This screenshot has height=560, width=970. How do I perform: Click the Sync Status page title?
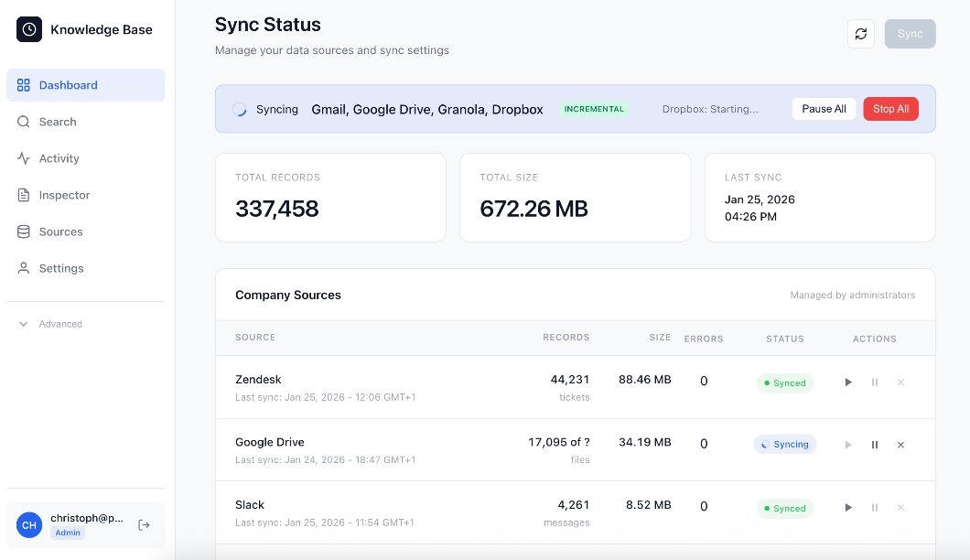click(268, 25)
